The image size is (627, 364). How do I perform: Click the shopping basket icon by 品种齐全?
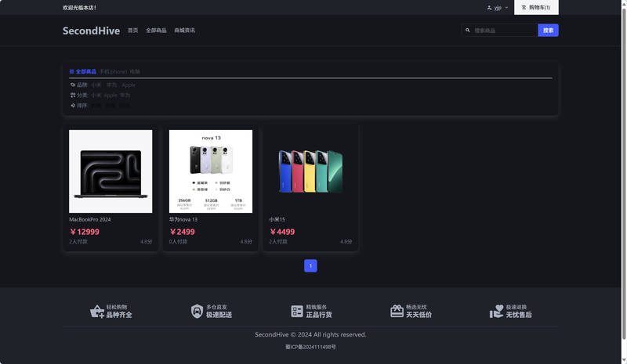coord(96,312)
